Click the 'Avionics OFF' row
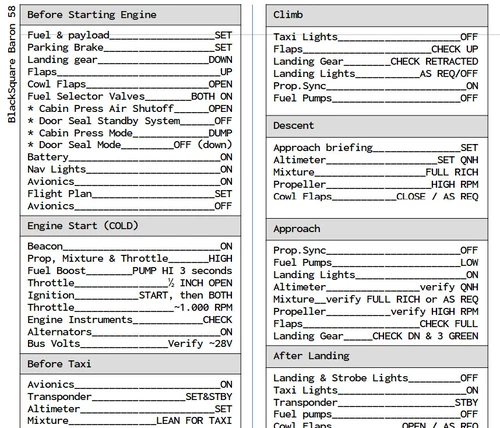The width and height of the screenshot is (500, 428). pos(130,206)
